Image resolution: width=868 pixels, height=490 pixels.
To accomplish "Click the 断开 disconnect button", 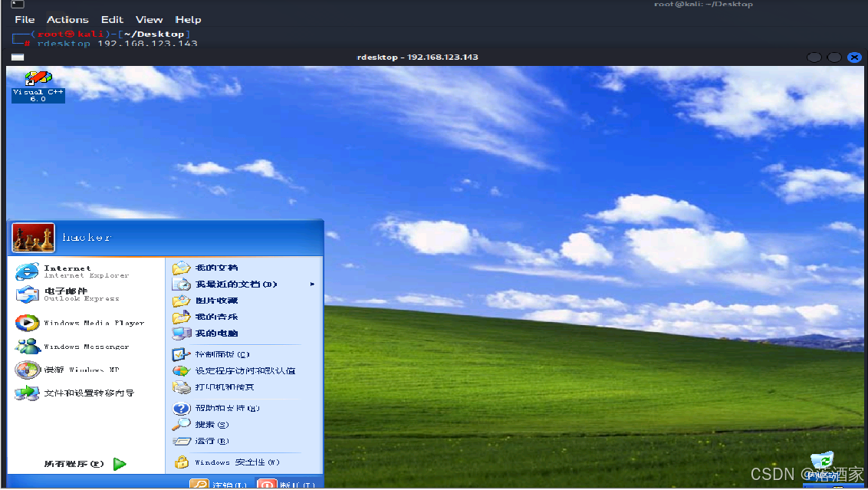I will pos(287,485).
